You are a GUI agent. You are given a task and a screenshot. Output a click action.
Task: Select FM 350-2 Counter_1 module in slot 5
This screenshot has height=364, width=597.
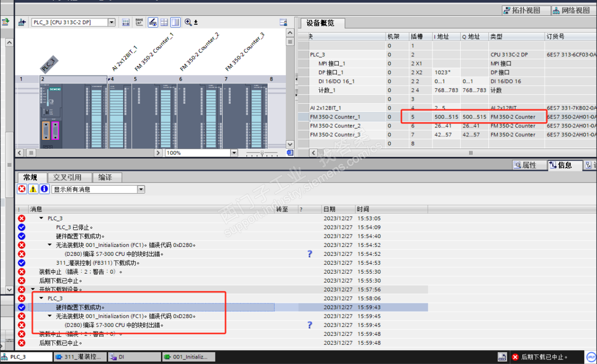153,116
